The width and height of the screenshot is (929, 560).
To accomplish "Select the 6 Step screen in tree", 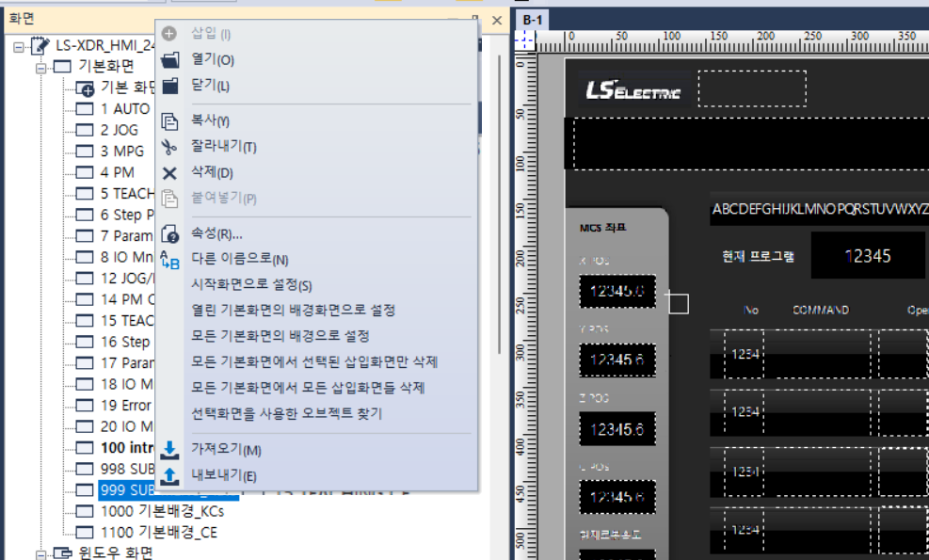I will tap(127, 216).
